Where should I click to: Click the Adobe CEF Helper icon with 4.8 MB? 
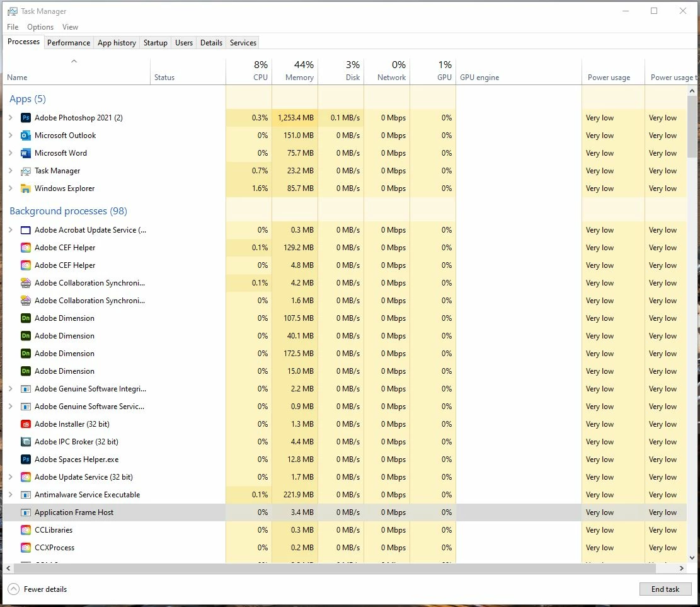tap(26, 265)
